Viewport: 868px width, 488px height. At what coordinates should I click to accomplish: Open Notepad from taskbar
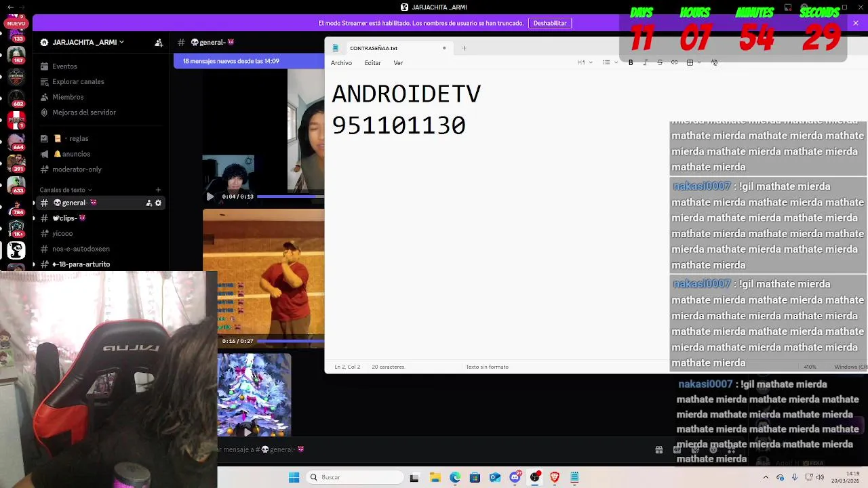pyautogui.click(x=574, y=477)
